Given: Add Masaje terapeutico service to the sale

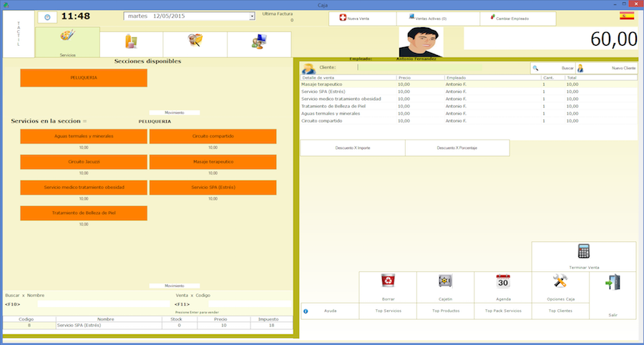Looking at the screenshot, I should pos(213,162).
